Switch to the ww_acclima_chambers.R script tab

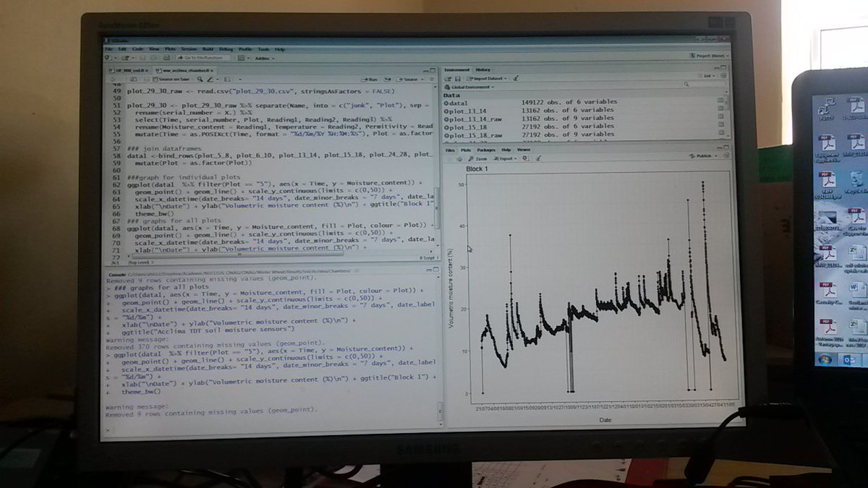click(x=187, y=70)
